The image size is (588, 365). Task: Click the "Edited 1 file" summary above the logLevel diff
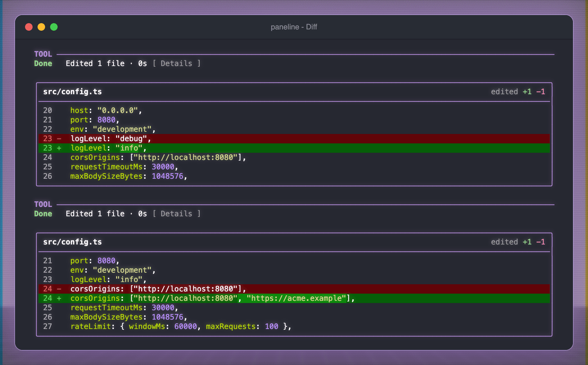coord(95,64)
